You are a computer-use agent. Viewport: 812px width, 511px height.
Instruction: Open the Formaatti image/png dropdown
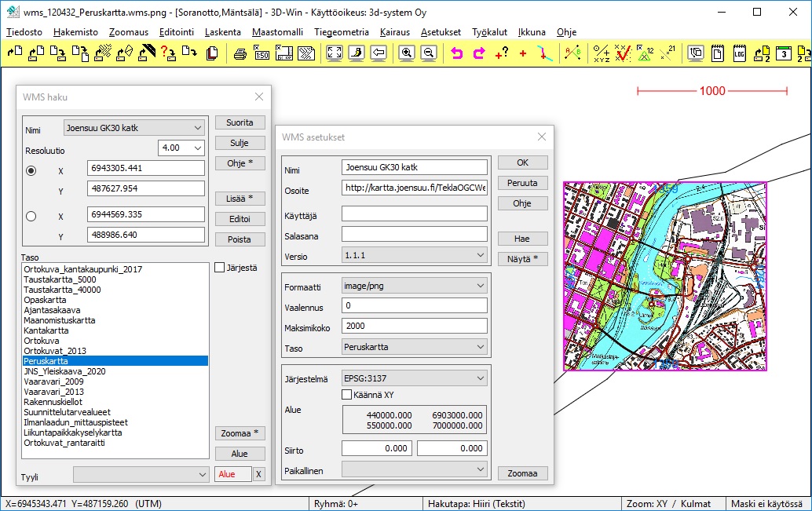tap(415, 286)
